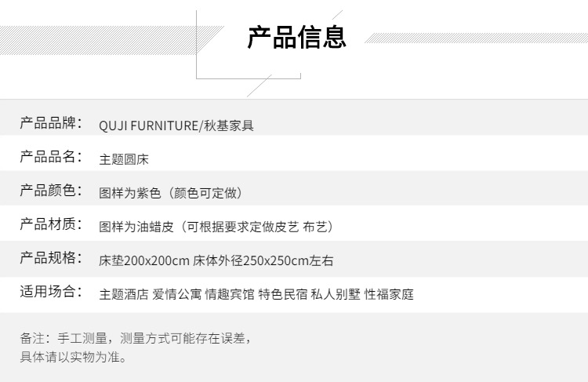Click the 图样为油蜡皮 material description
This screenshot has height=382, width=588.
click(136, 227)
